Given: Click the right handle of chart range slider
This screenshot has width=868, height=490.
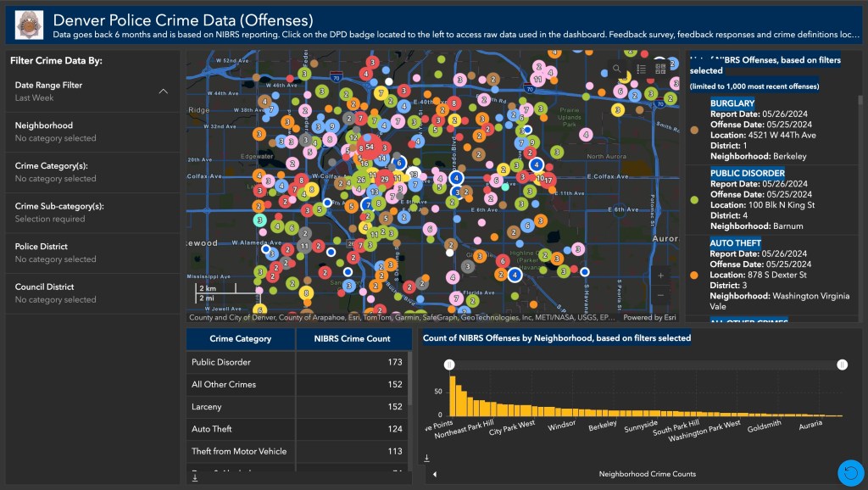Looking at the screenshot, I should coord(842,364).
